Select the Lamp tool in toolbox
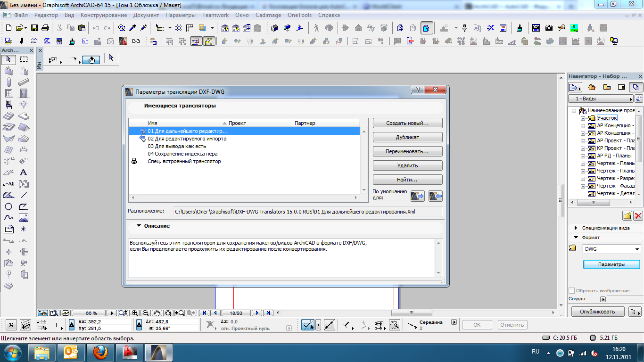The height and width of the screenshot is (362, 644). click(24, 105)
